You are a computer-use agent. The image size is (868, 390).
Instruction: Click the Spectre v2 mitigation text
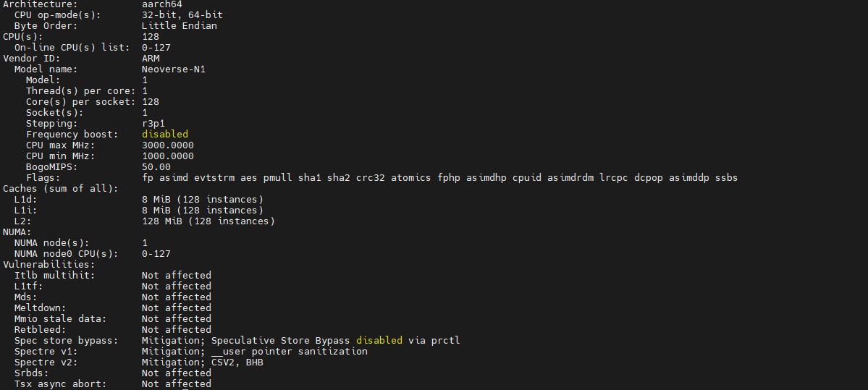coord(202,363)
